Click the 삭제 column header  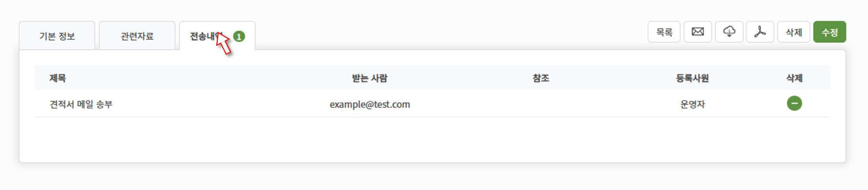point(795,78)
